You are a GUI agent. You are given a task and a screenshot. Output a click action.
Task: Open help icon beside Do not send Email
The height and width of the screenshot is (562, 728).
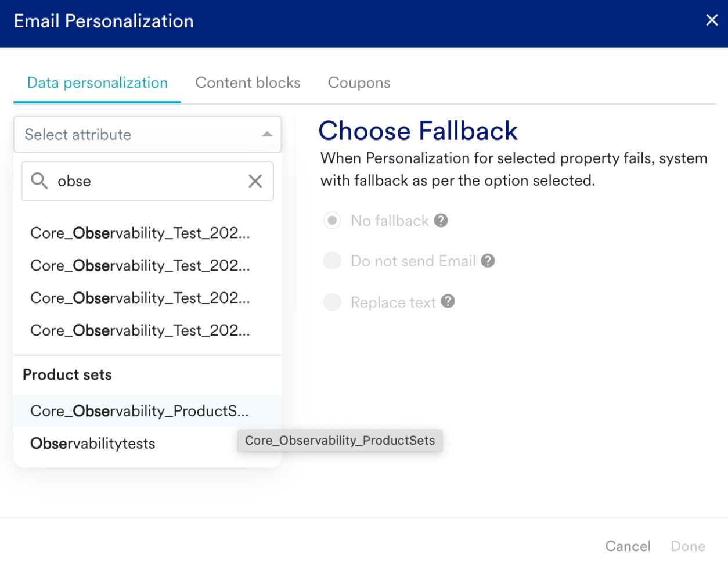click(x=488, y=261)
